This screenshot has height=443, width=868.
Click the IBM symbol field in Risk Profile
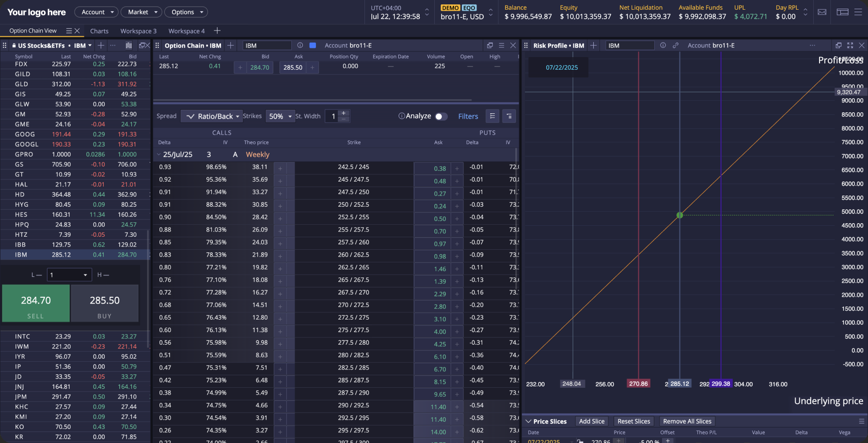630,46
